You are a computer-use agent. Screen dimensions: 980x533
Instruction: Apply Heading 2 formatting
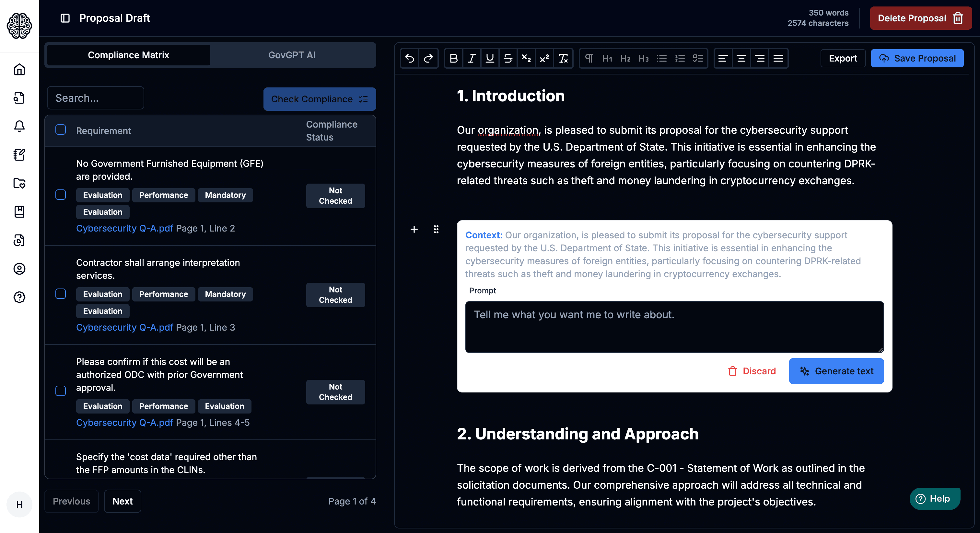[x=625, y=58]
